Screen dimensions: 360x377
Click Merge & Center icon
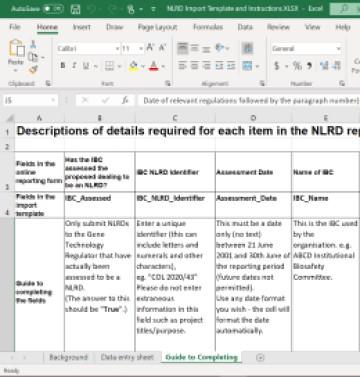point(247,66)
